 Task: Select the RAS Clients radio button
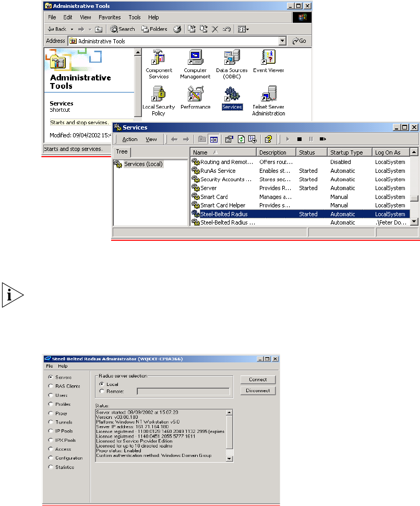click(51, 386)
